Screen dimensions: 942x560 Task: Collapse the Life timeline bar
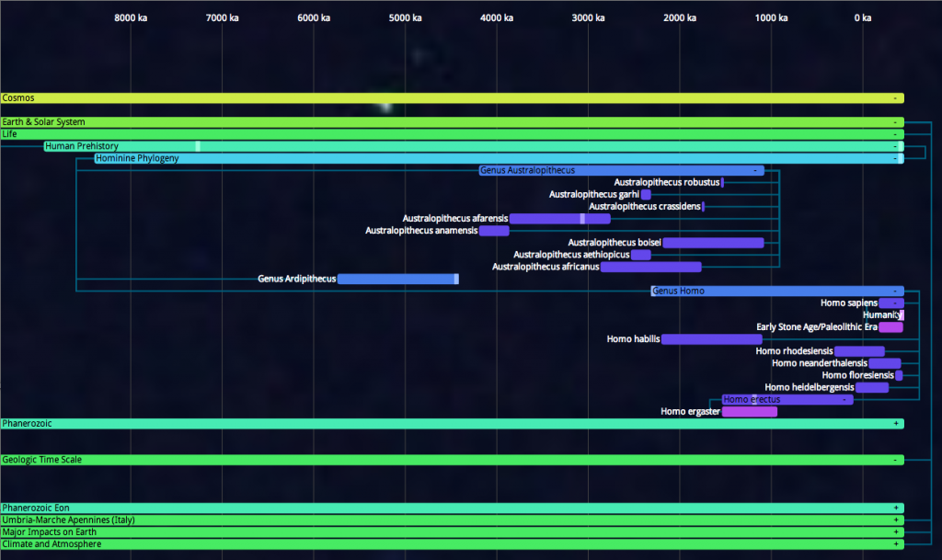click(x=895, y=134)
